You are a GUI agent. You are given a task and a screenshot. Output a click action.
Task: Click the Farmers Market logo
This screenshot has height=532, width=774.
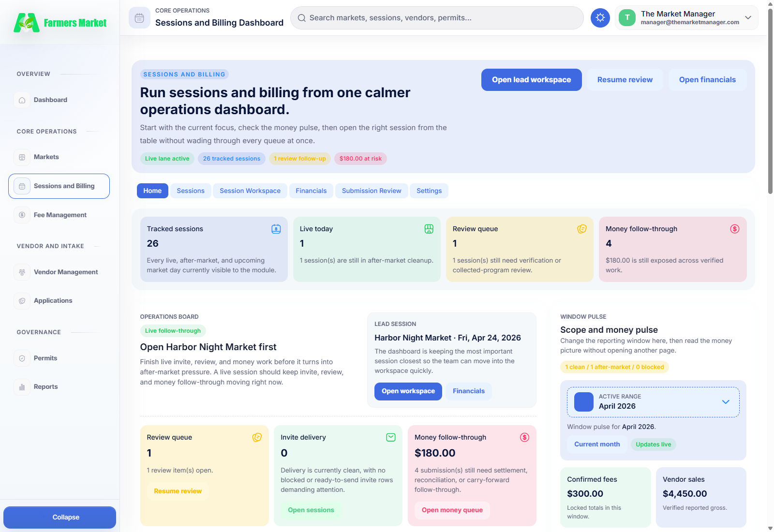click(59, 22)
